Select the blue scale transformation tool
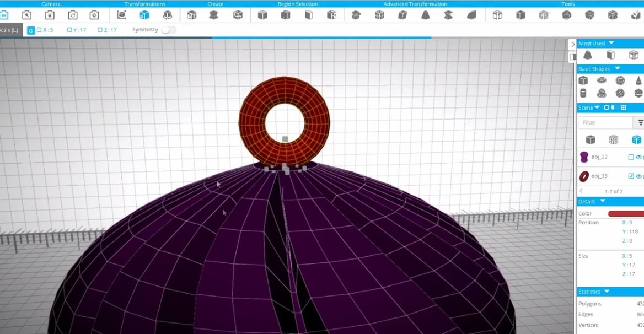The width and height of the screenshot is (644, 334). tap(144, 15)
